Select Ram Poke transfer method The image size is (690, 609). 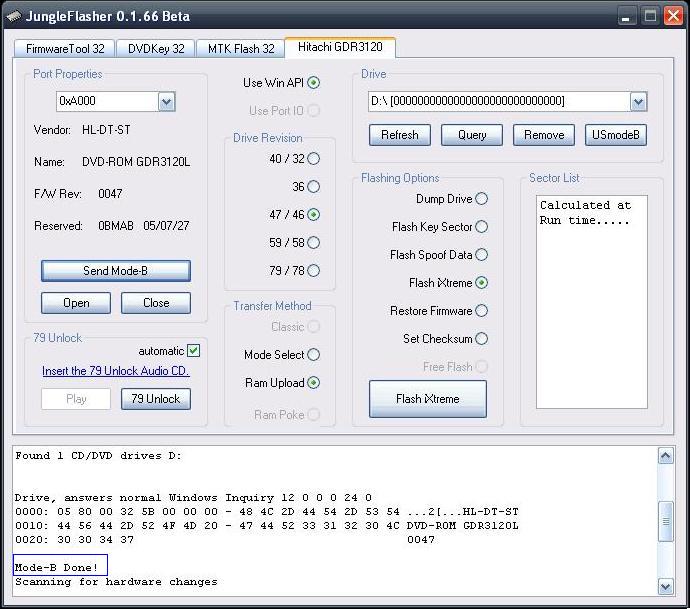click(314, 415)
